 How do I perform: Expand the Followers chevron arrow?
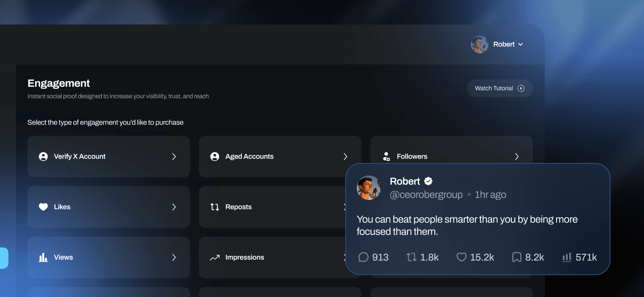(x=517, y=156)
